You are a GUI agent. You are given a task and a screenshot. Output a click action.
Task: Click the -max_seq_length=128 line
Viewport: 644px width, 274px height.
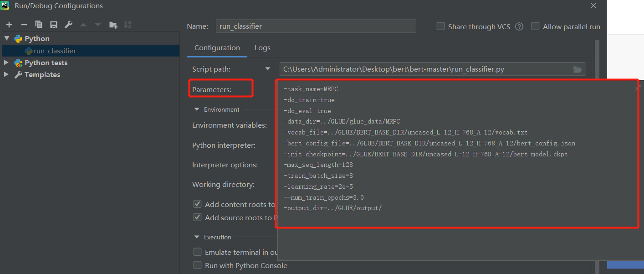tap(318, 165)
